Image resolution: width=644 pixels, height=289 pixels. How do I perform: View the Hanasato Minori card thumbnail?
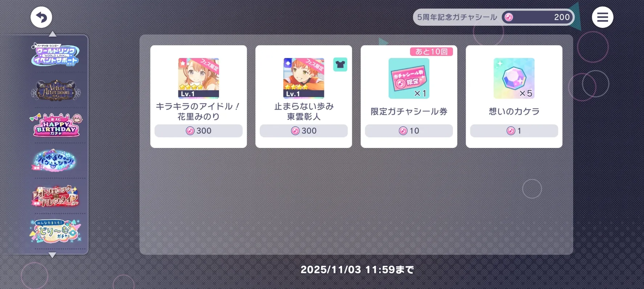pyautogui.click(x=199, y=78)
